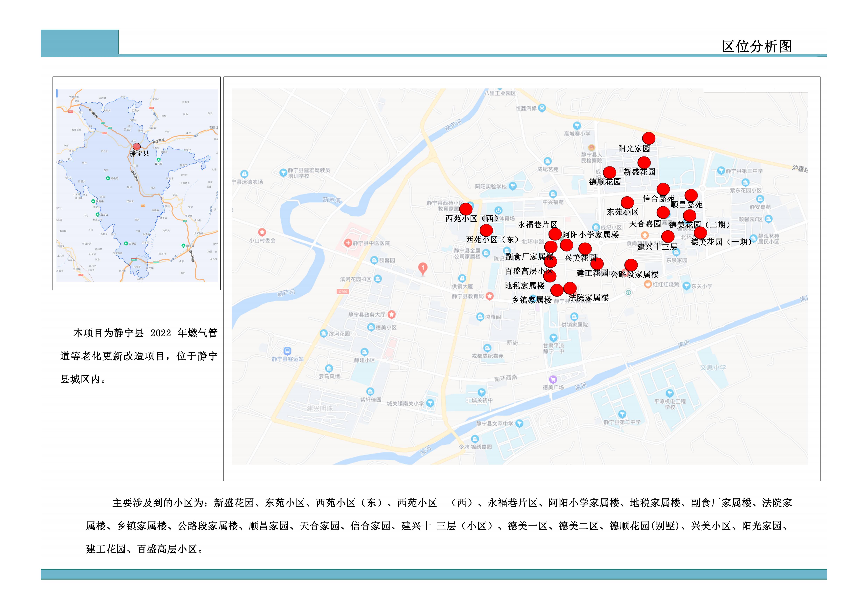Image resolution: width=868 pixels, height=614 pixels.
Task: Click the 成纪茗苑 residence icon
Action: click(x=547, y=161)
